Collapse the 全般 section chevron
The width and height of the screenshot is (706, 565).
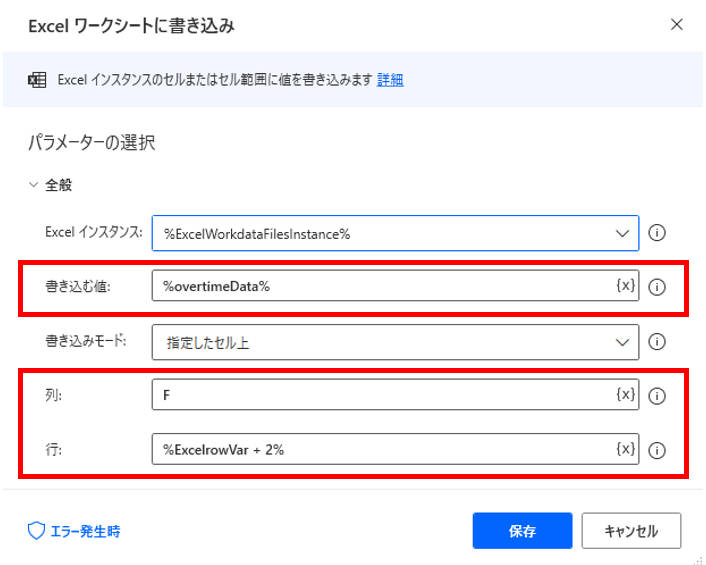point(33,185)
